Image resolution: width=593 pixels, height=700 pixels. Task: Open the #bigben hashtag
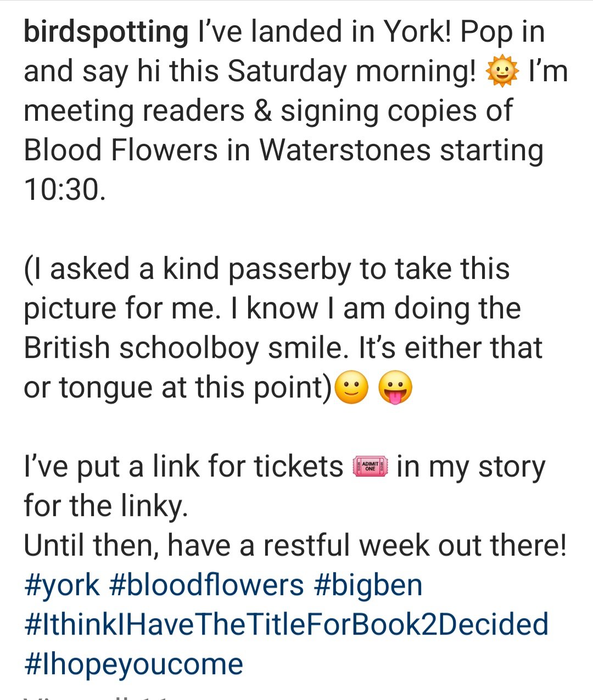pos(368,585)
